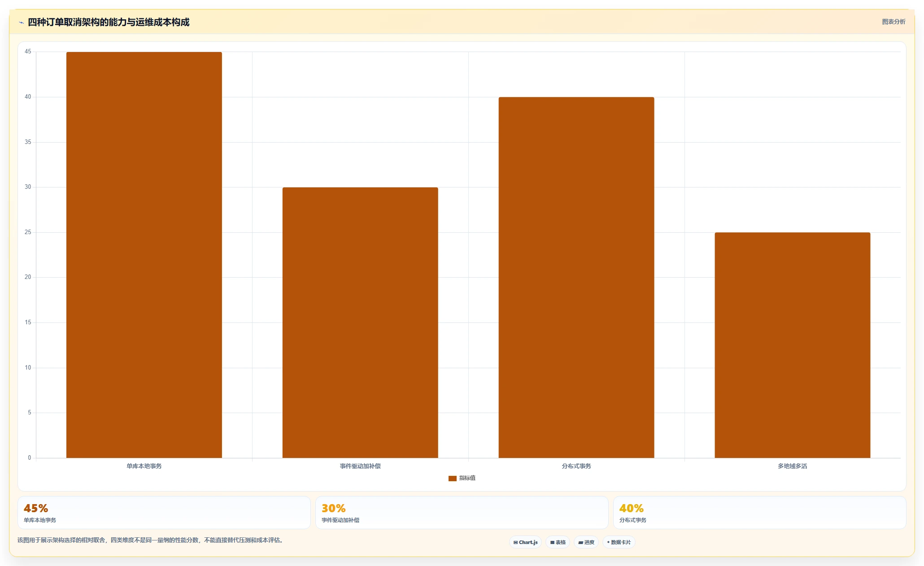Open the 40% 分布式事务 data card
This screenshot has height=566, width=924.
(x=760, y=513)
